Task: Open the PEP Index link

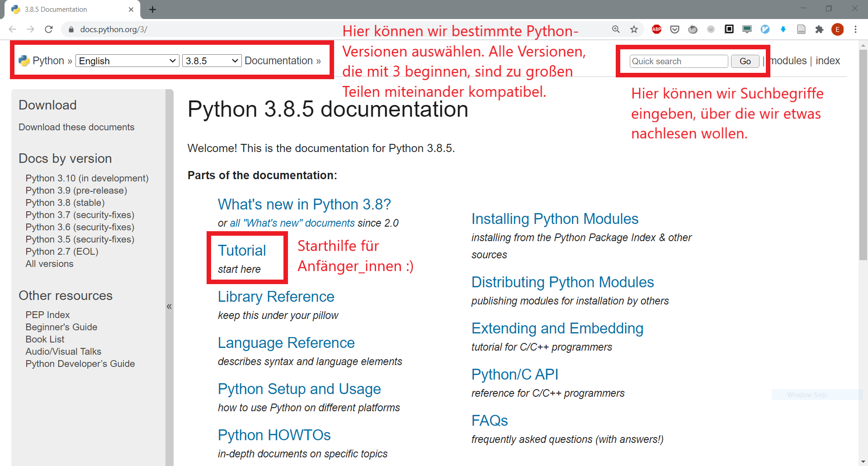Action: (x=47, y=315)
